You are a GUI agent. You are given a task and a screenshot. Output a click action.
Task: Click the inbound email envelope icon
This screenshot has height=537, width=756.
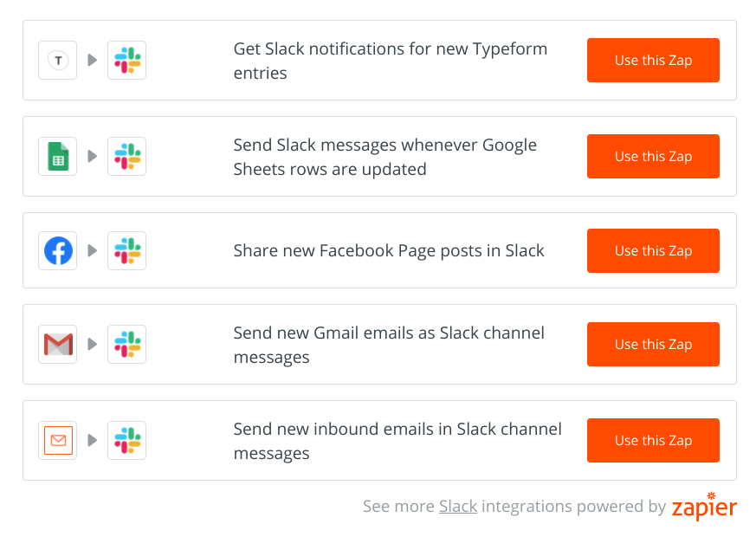(58, 440)
